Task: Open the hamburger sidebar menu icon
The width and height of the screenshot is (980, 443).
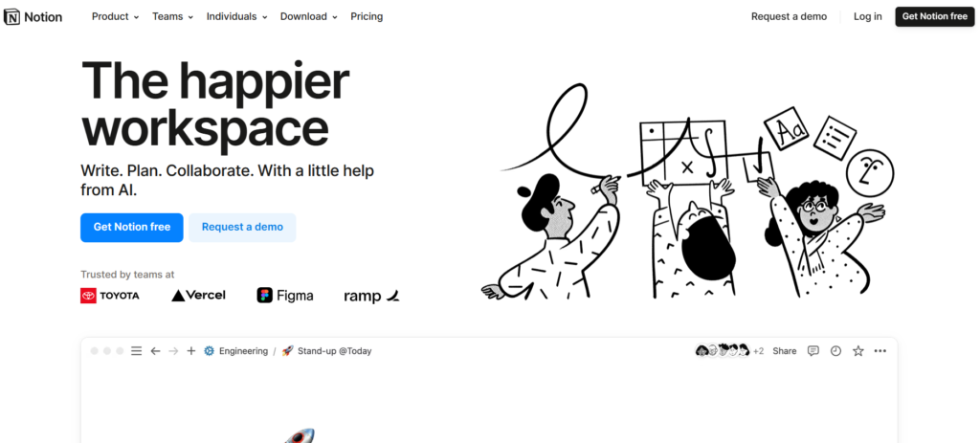Action: [x=136, y=351]
